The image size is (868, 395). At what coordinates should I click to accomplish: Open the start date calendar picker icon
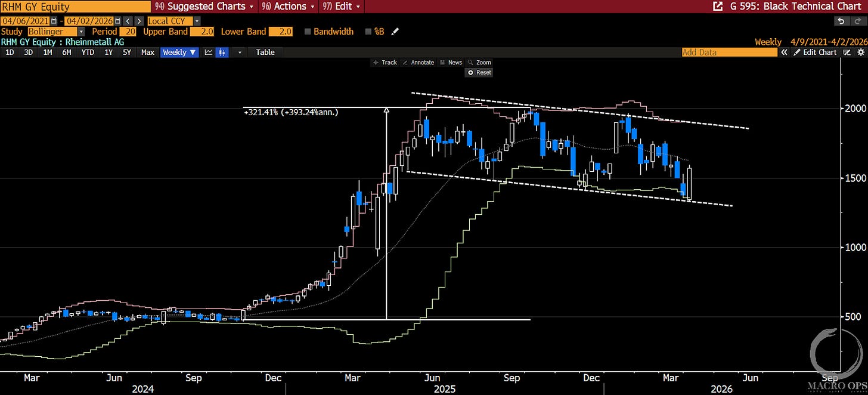tap(54, 21)
